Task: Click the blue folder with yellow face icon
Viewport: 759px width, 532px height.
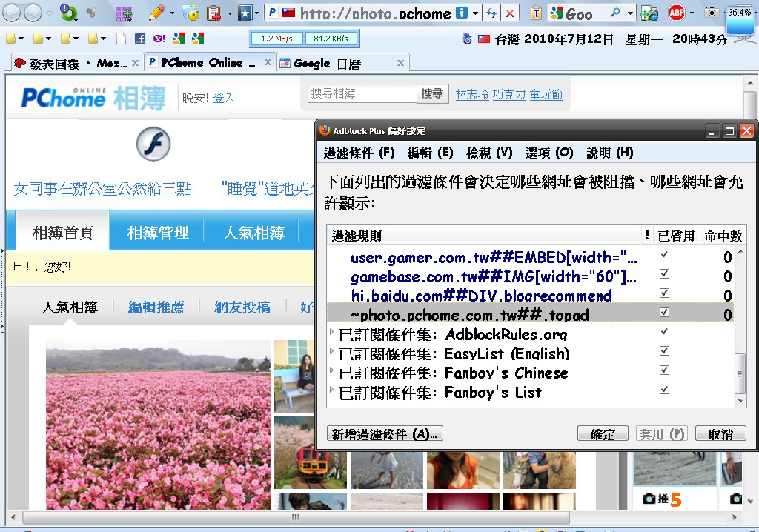Action: click(190, 13)
